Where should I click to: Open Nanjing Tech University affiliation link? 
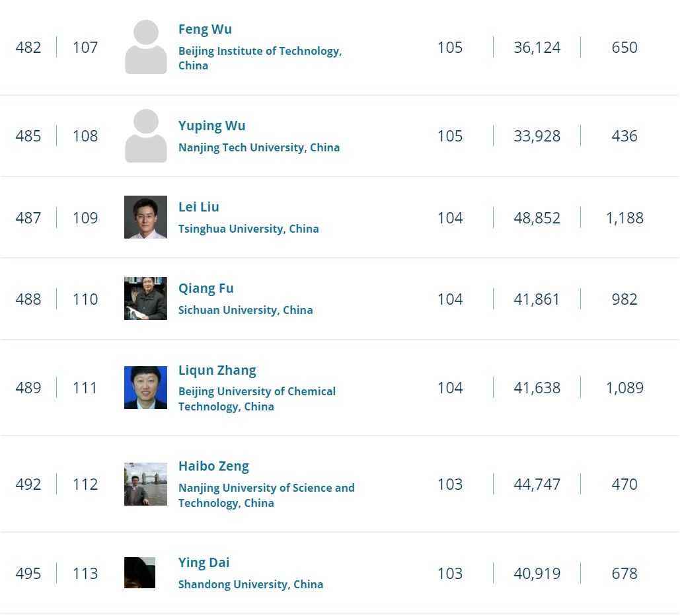coord(259,148)
